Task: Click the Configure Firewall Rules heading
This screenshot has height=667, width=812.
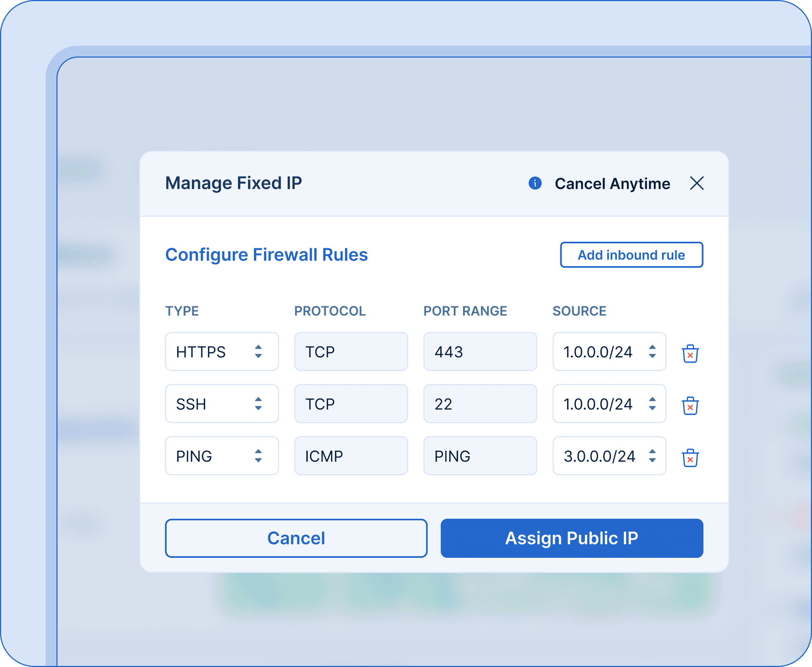Action: point(266,254)
